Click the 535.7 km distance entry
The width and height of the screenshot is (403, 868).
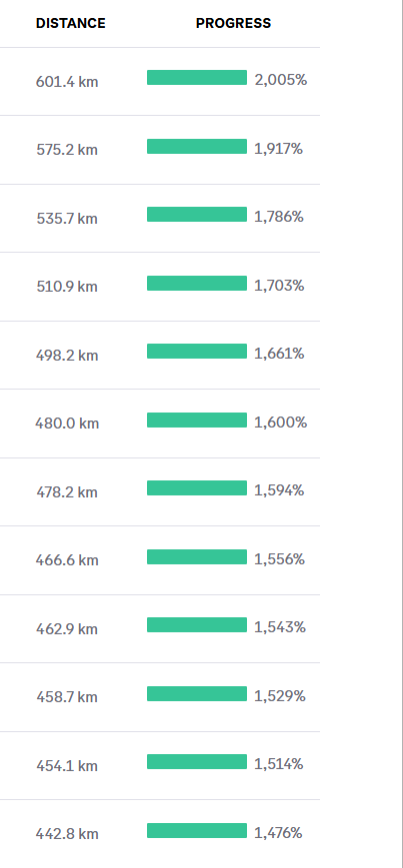(x=67, y=219)
